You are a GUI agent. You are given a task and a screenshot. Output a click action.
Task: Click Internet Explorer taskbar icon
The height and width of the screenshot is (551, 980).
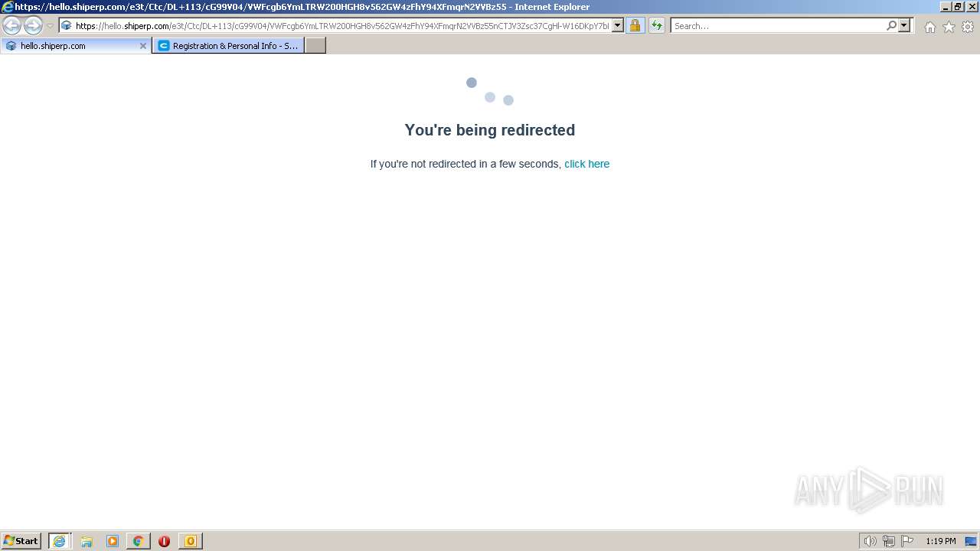(60, 541)
